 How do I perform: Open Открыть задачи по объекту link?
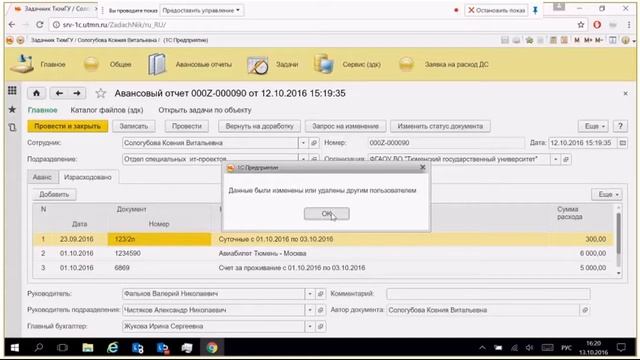click(205, 110)
